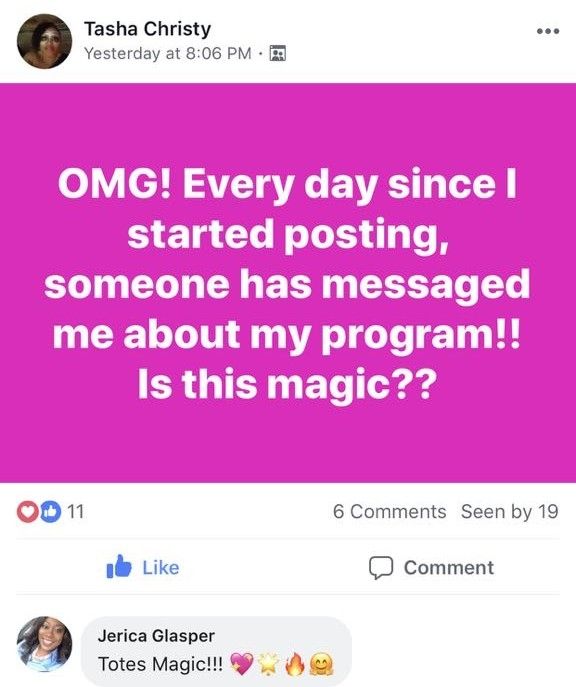Open Jerica Glasper's name link
Image resolution: width=576 pixels, height=687 pixels.
156,635
